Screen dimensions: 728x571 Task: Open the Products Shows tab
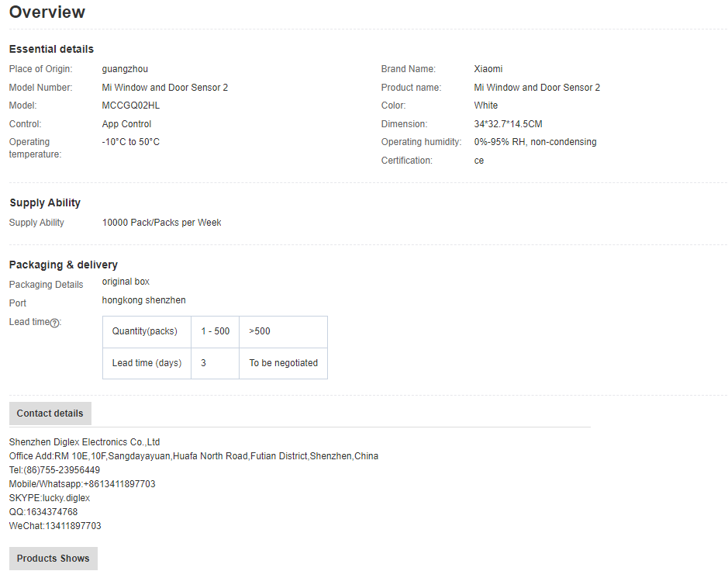pyautogui.click(x=53, y=559)
